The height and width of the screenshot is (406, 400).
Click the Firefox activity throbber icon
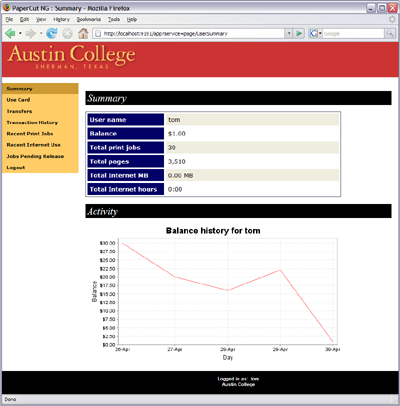[x=392, y=19]
